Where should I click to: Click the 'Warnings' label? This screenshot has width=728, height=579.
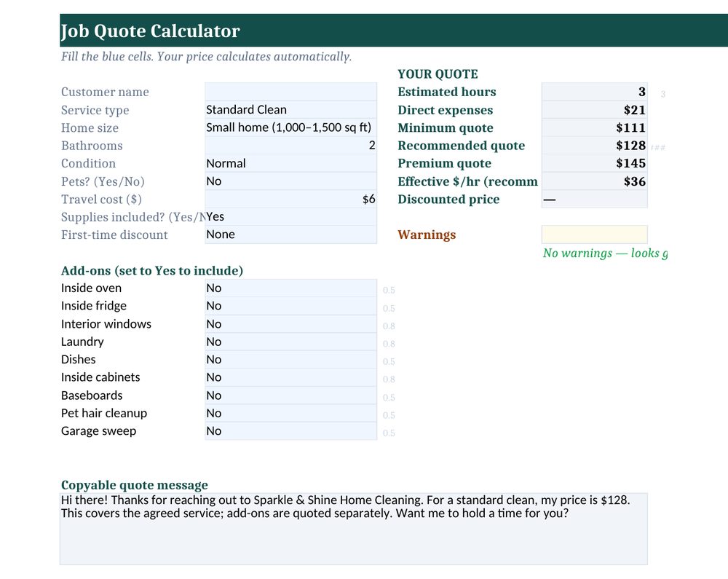[x=427, y=235]
